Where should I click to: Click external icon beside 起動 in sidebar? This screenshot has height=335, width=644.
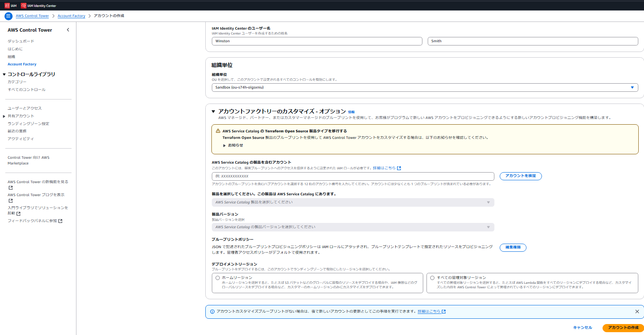point(18,213)
